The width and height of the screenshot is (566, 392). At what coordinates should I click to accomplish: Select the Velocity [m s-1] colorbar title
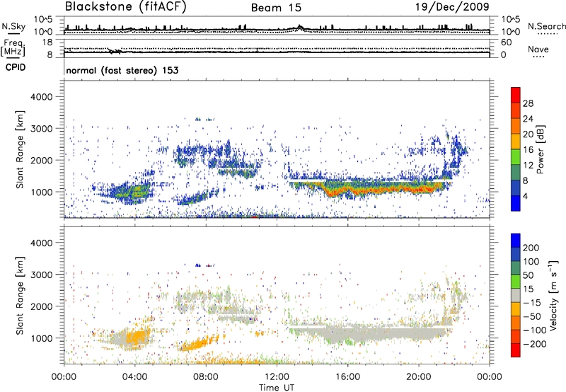553,295
